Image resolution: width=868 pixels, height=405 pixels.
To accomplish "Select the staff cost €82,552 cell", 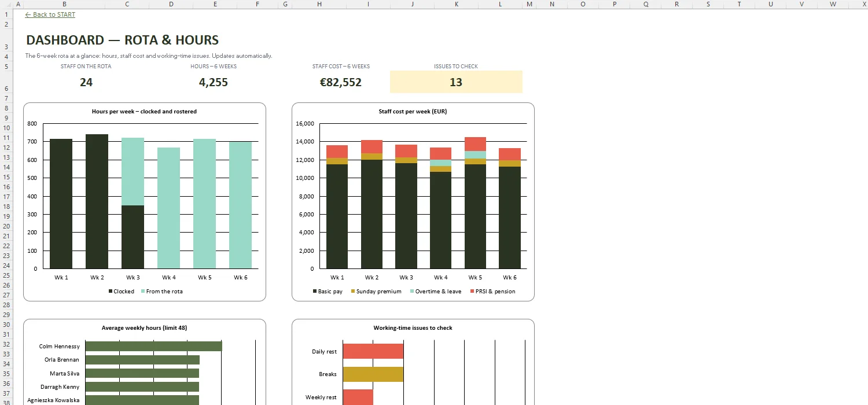I will (x=341, y=82).
